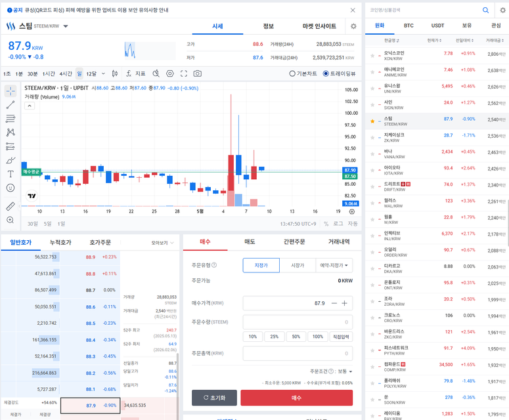Open the USDT market tab

(x=437, y=26)
